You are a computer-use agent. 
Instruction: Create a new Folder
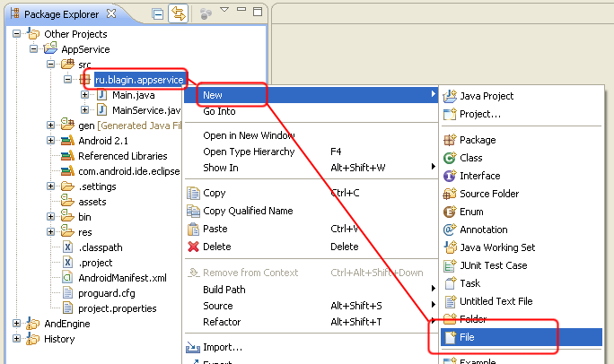coord(522,319)
